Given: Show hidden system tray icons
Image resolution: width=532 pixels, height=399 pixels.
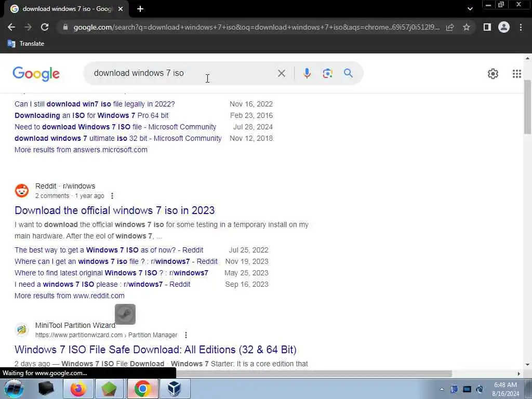Looking at the screenshot, I should point(442,390).
